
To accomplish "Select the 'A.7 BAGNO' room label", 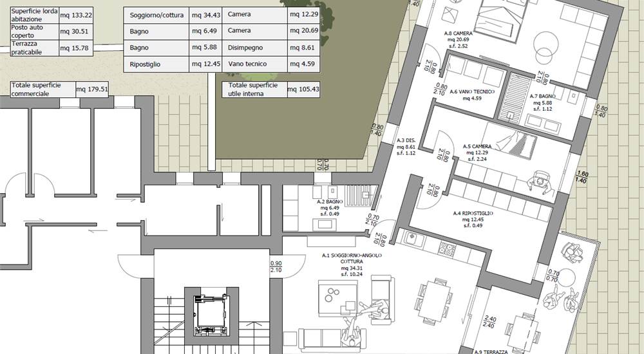I will click(x=542, y=97).
